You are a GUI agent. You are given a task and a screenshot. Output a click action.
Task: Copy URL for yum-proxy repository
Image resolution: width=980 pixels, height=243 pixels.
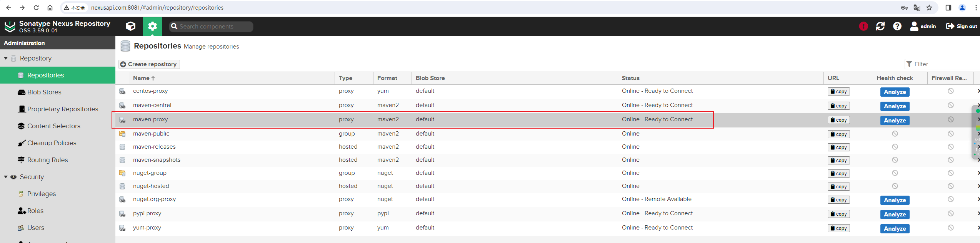coord(838,228)
